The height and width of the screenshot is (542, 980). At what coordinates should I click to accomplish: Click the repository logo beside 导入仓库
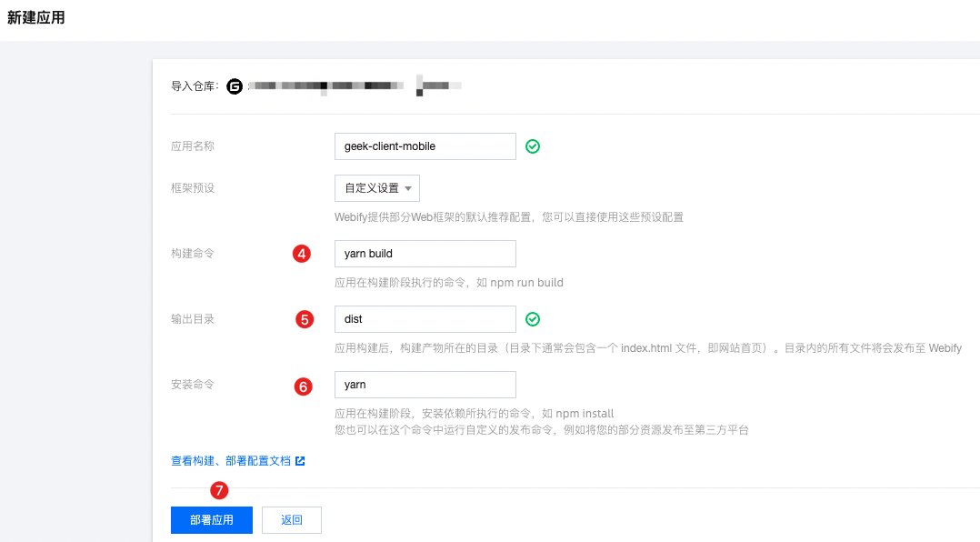tap(235, 86)
